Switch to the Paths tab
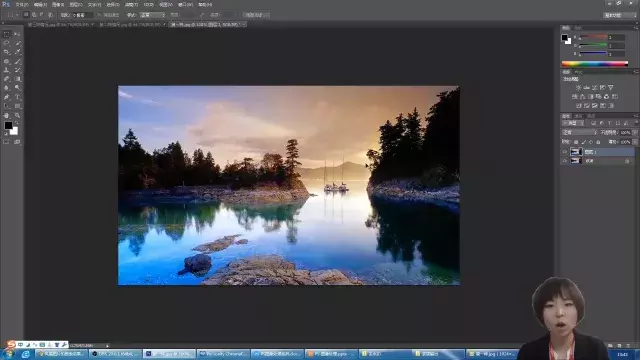Image resolution: width=640 pixels, height=360 pixels. pos(591,116)
